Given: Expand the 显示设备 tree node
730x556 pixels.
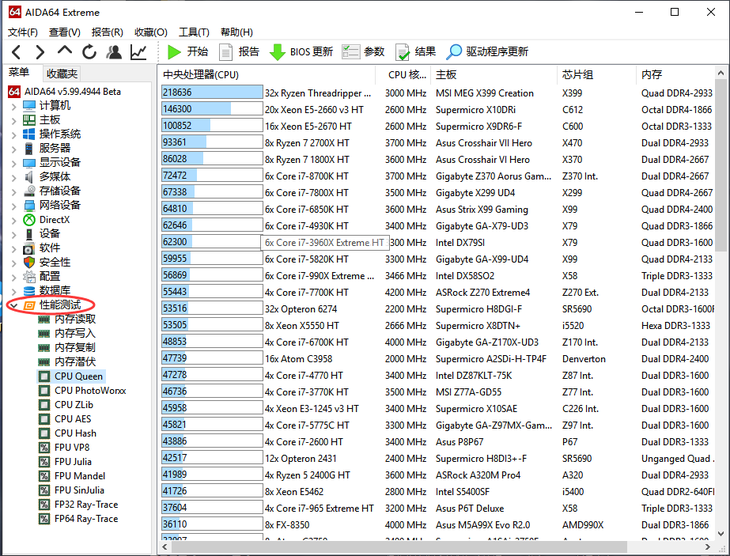Looking at the screenshot, I should (x=14, y=163).
